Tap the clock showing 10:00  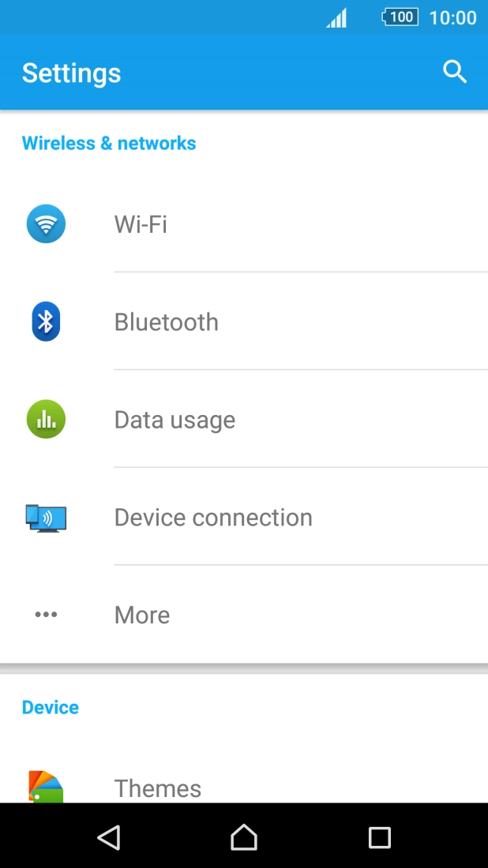click(452, 17)
